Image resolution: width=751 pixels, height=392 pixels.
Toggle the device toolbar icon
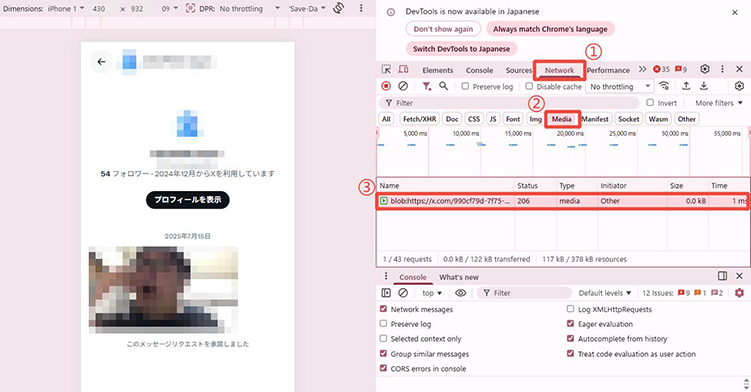pos(403,69)
